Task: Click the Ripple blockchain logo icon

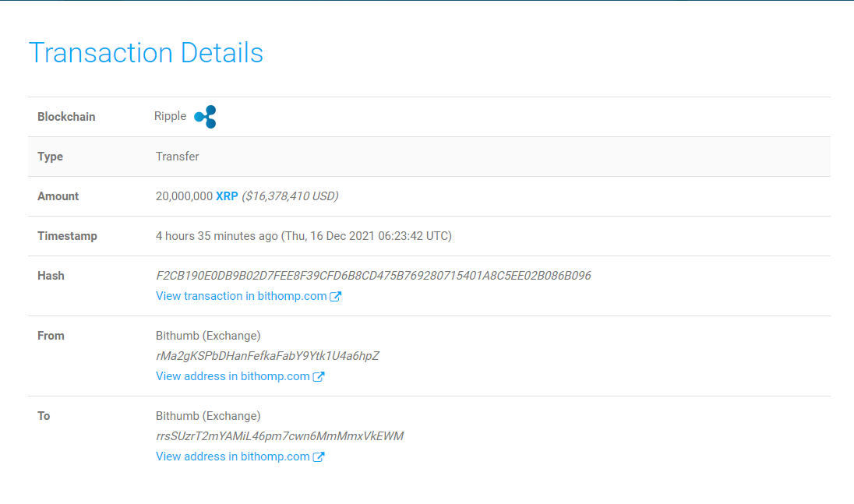Action: tap(206, 117)
